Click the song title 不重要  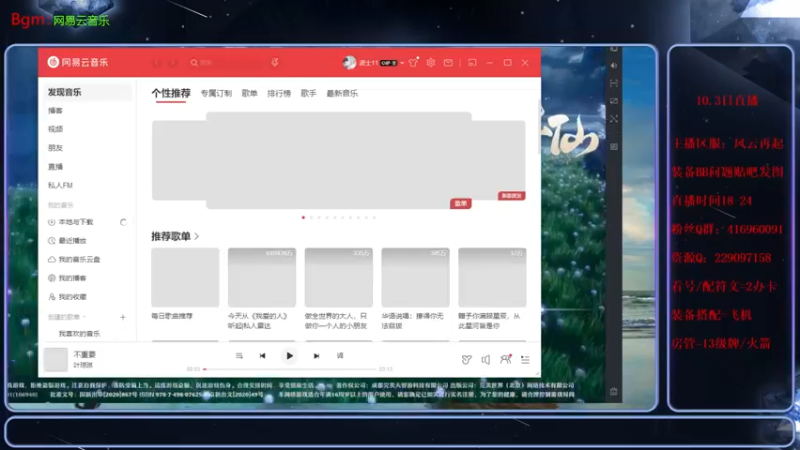(x=85, y=354)
